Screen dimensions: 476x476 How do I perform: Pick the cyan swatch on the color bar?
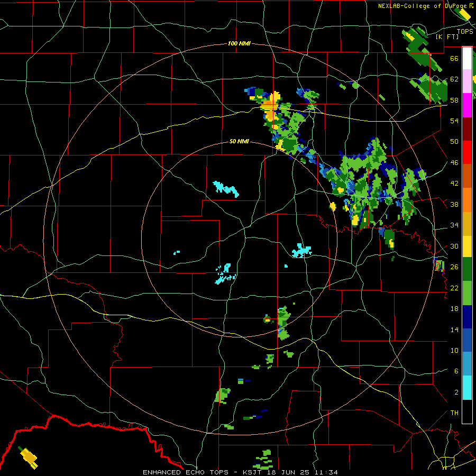tap(467, 388)
